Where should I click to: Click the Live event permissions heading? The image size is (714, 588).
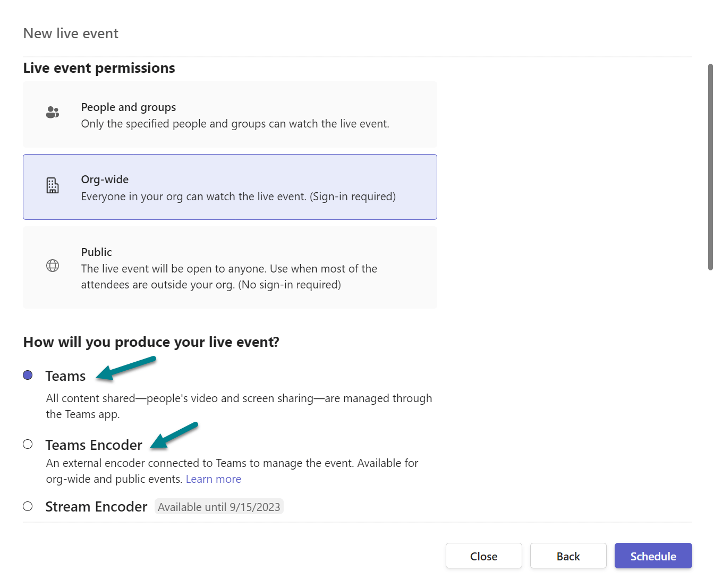click(99, 67)
